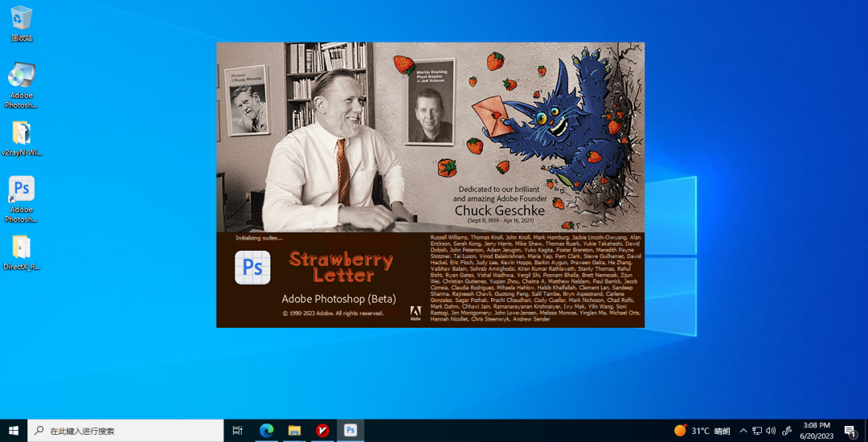
Task: Open the notification action center
Action: pyautogui.click(x=850, y=431)
